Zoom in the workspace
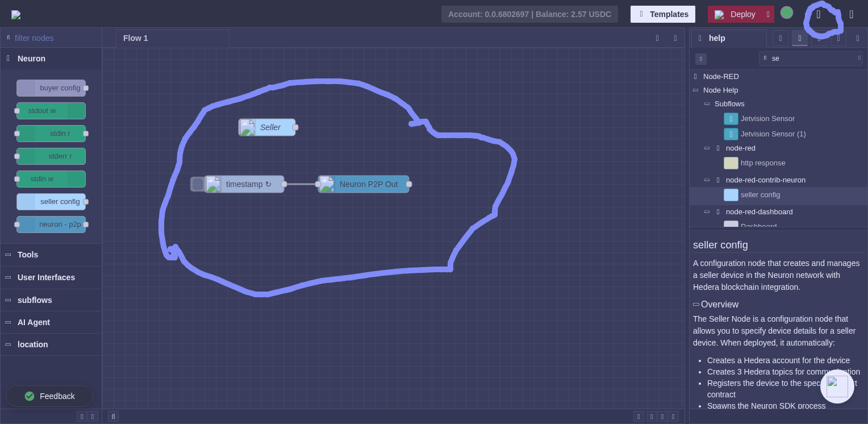This screenshot has height=424, width=868. click(673, 417)
